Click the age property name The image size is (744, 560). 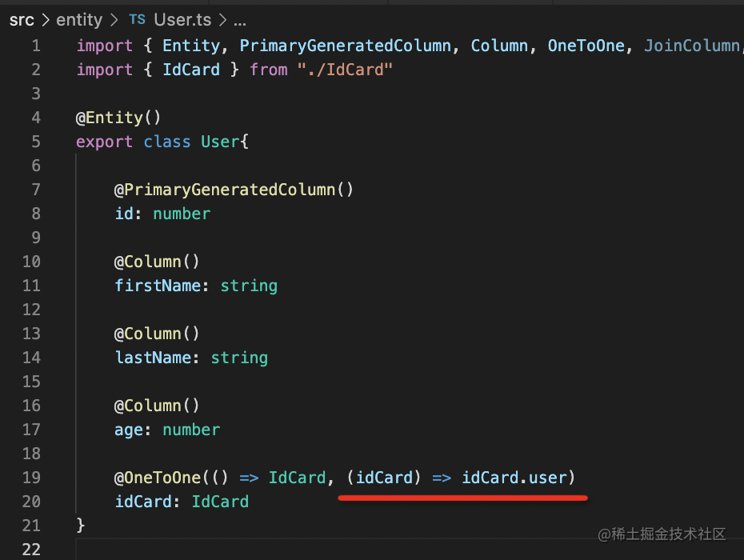click(x=128, y=430)
